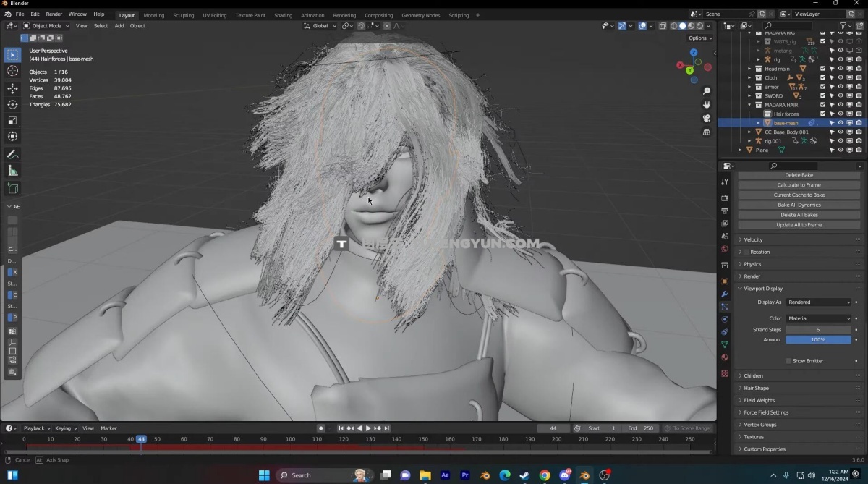Select the Move tool in toolbar
Viewport: 868px width, 484px height.
[12, 88]
